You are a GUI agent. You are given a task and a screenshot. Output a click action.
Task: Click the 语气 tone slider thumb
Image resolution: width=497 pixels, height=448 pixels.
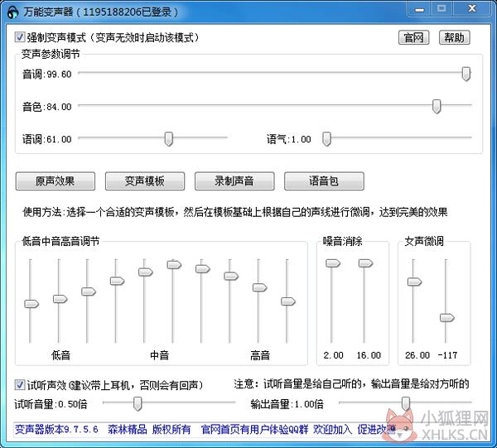326,139
